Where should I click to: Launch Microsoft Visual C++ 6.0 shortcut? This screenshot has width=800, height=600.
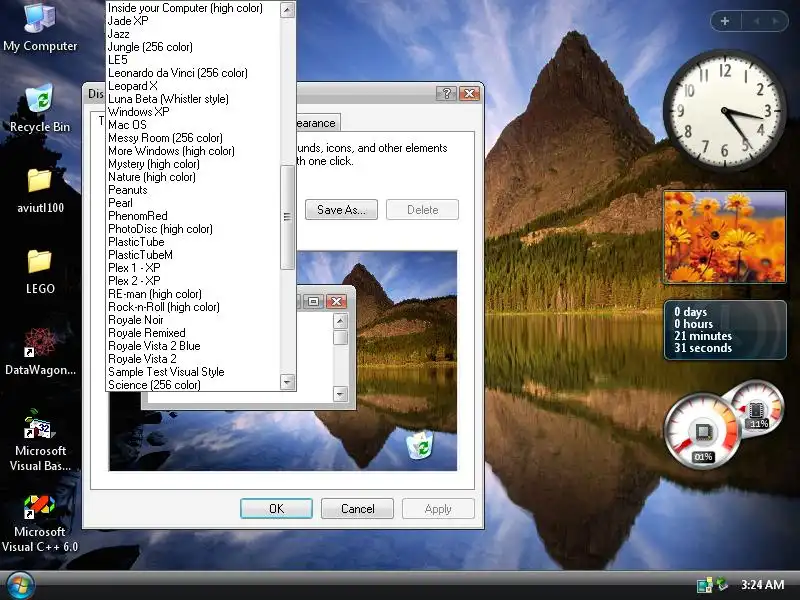pyautogui.click(x=40, y=523)
